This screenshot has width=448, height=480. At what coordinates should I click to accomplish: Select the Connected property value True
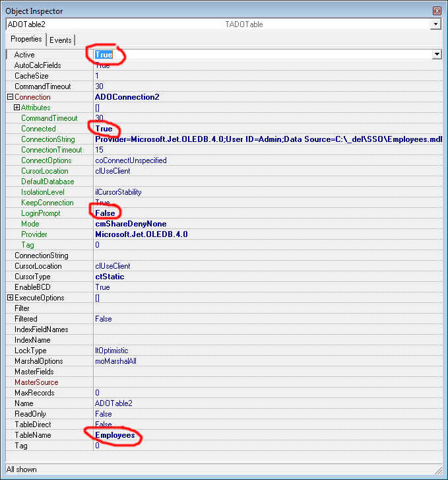(x=104, y=129)
